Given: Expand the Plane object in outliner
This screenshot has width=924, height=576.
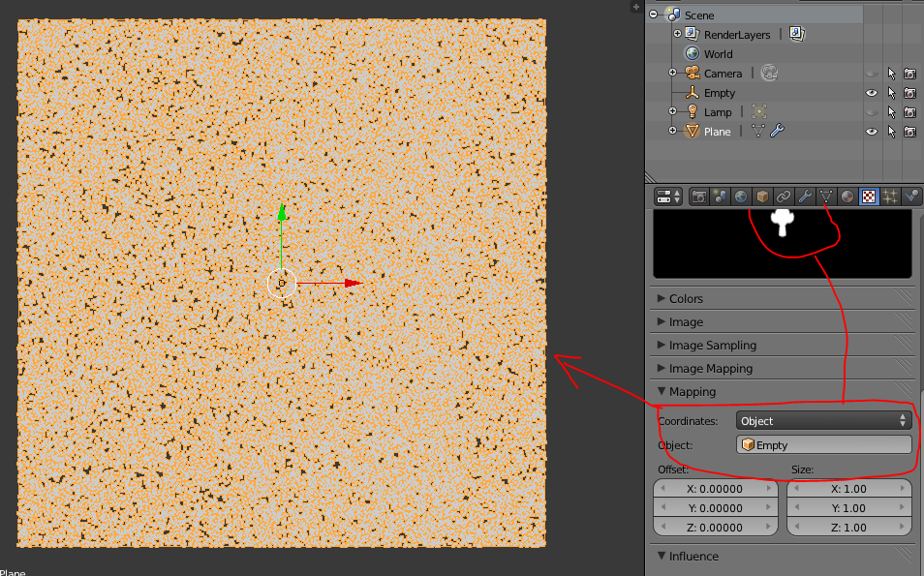Looking at the screenshot, I should (672, 131).
